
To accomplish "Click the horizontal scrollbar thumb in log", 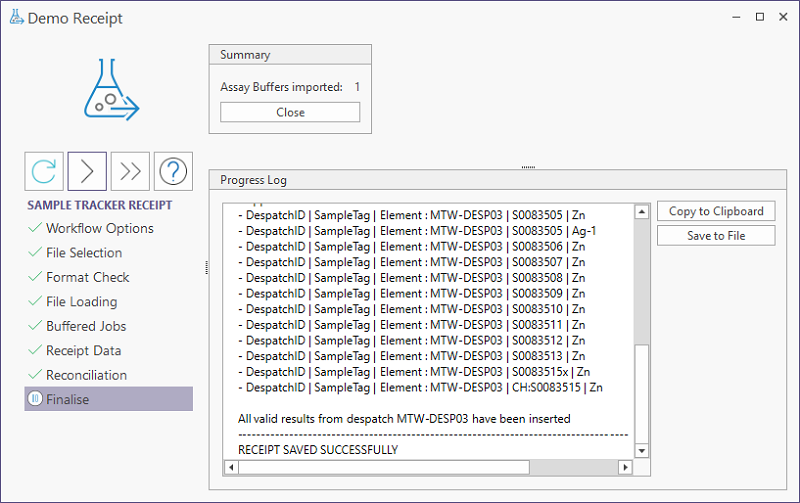I will (x=384, y=467).
